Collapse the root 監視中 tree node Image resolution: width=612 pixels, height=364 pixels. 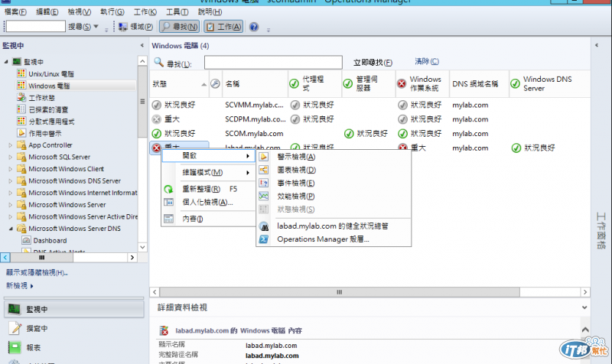(x=6, y=62)
